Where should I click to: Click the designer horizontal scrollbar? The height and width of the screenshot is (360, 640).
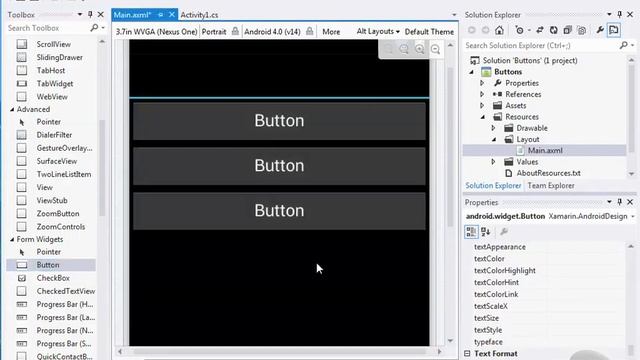click(x=280, y=351)
